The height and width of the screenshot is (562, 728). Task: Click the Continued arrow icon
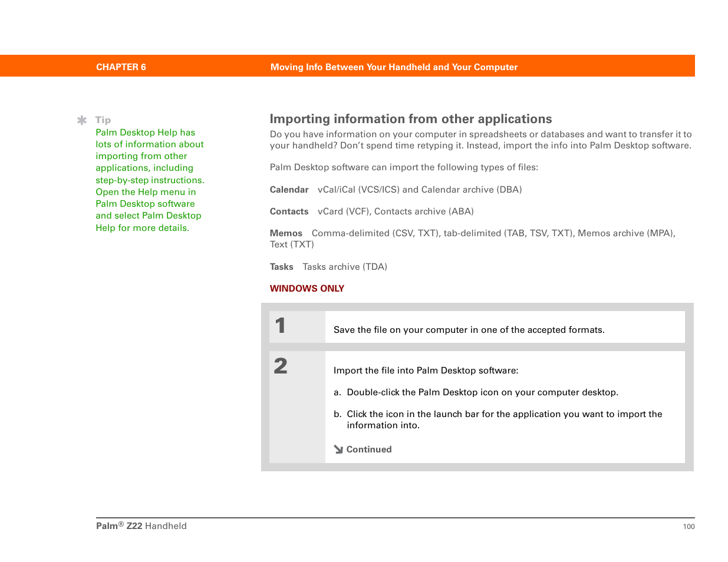(338, 449)
